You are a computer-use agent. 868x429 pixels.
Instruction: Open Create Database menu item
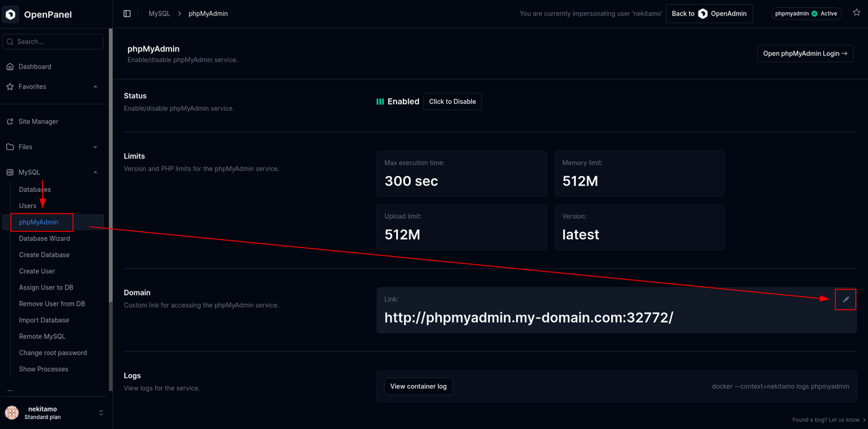coord(44,255)
